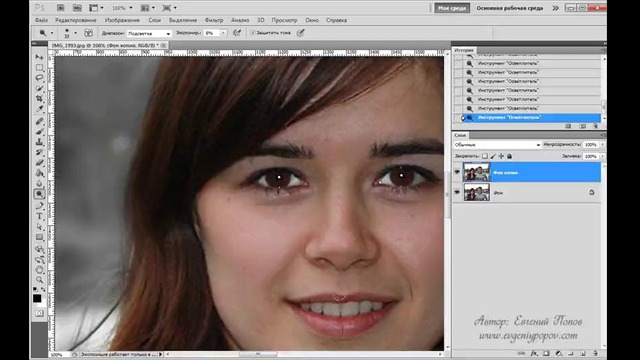This screenshot has height=360, width=640.
Task: Select the Crop tool
Action: click(x=39, y=98)
